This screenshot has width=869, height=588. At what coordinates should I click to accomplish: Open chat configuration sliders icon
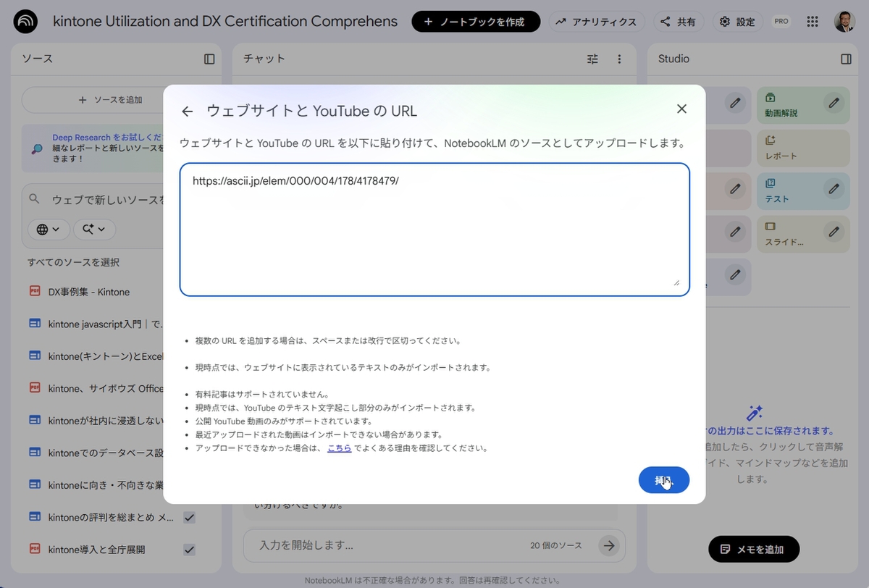pos(592,59)
